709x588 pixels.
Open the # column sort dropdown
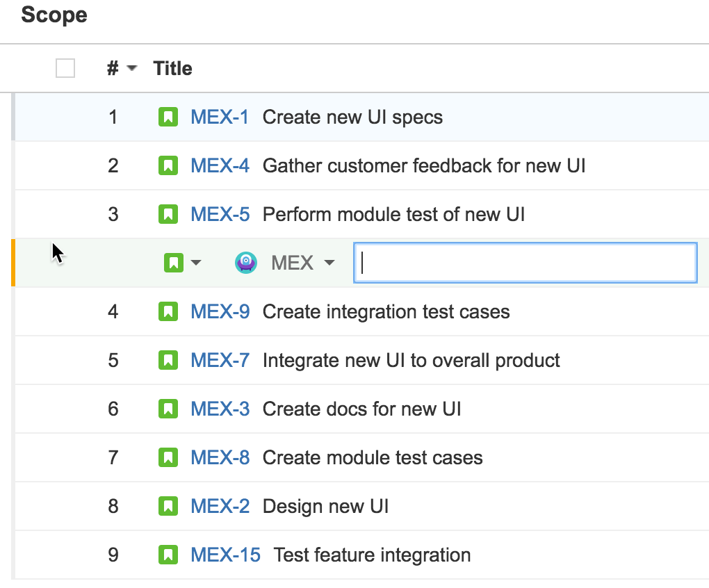131,68
